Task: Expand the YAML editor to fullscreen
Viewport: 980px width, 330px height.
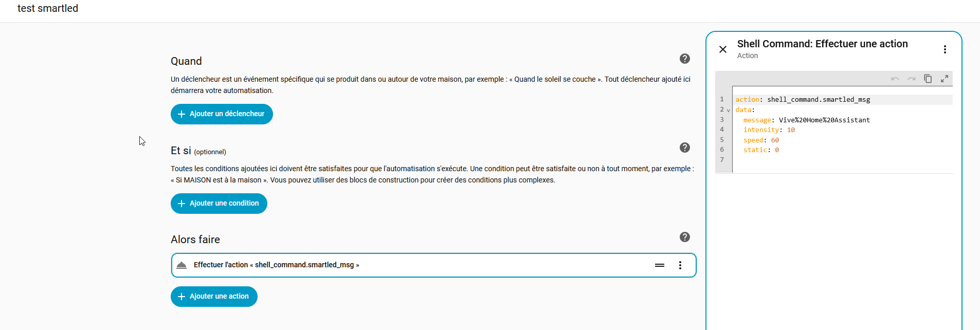Action: [944, 79]
